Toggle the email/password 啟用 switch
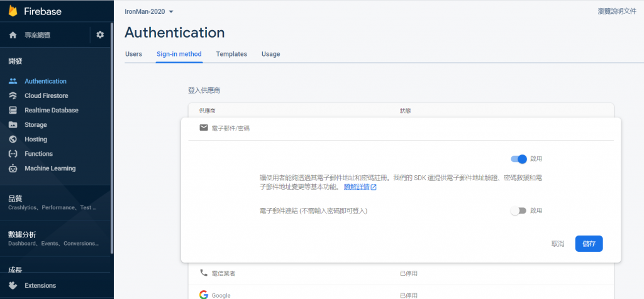644x299 pixels. click(x=519, y=159)
